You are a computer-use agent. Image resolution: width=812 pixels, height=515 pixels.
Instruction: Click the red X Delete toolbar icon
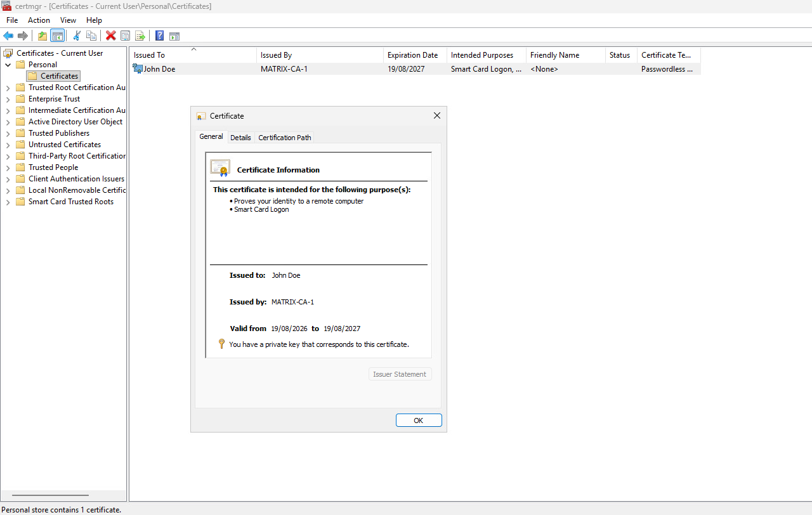pos(111,36)
